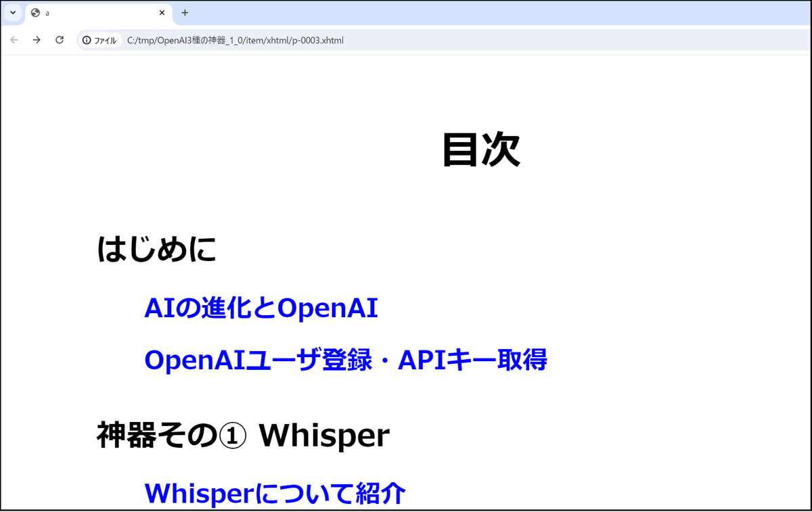This screenshot has width=812, height=512.
Task: Reload the page with refresh icon
Action: (60, 40)
